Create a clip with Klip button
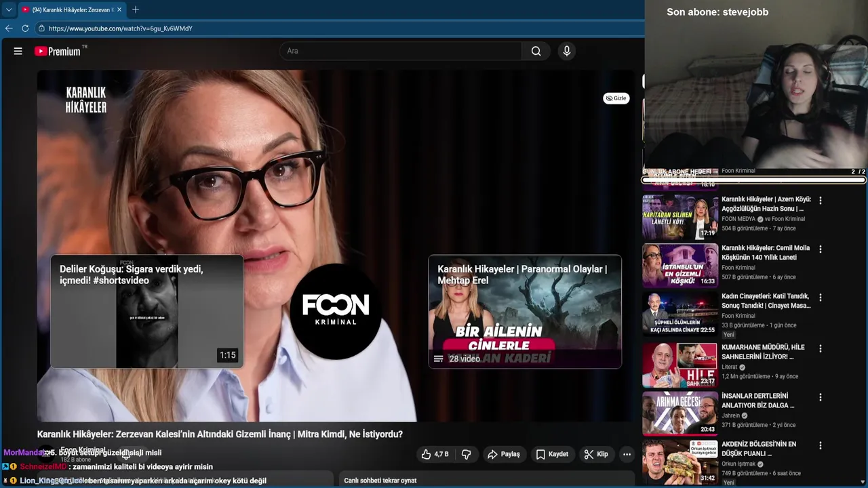Image resolution: width=868 pixels, height=488 pixels. 596,454
